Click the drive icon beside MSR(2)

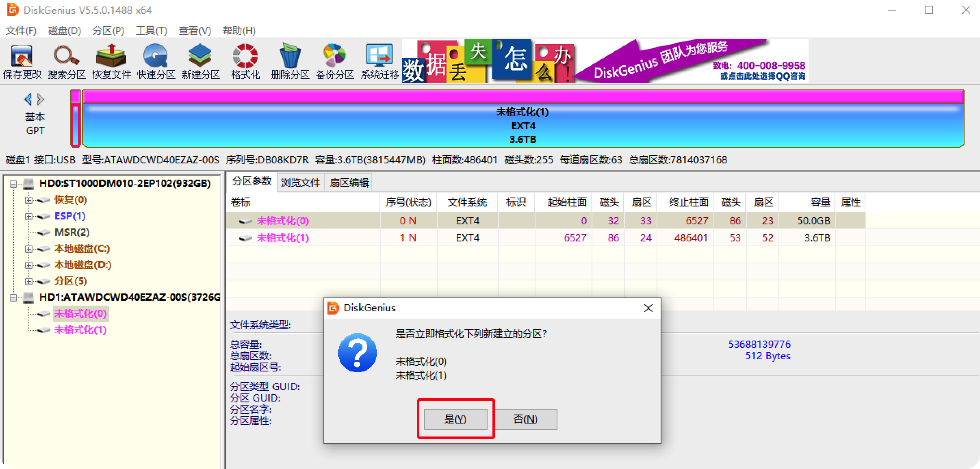[43, 232]
